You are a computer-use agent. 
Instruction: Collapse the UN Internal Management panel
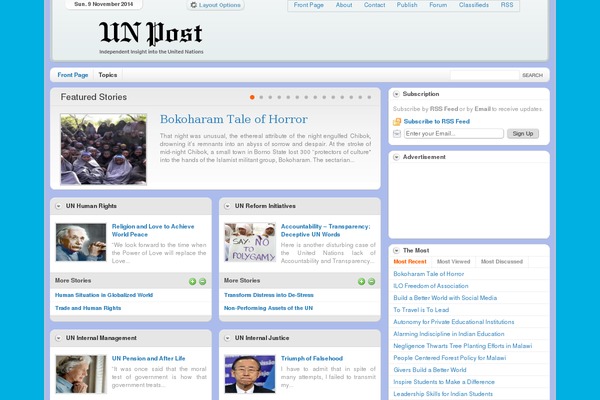click(58, 338)
